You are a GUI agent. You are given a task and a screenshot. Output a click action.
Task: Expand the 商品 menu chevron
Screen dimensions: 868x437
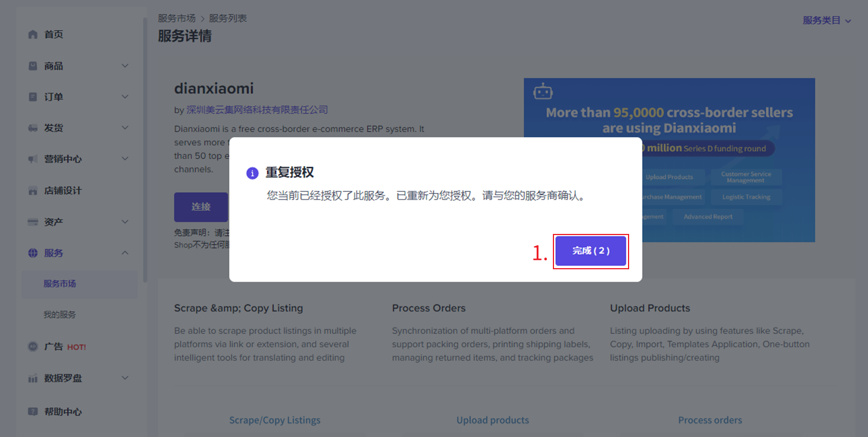(125, 66)
